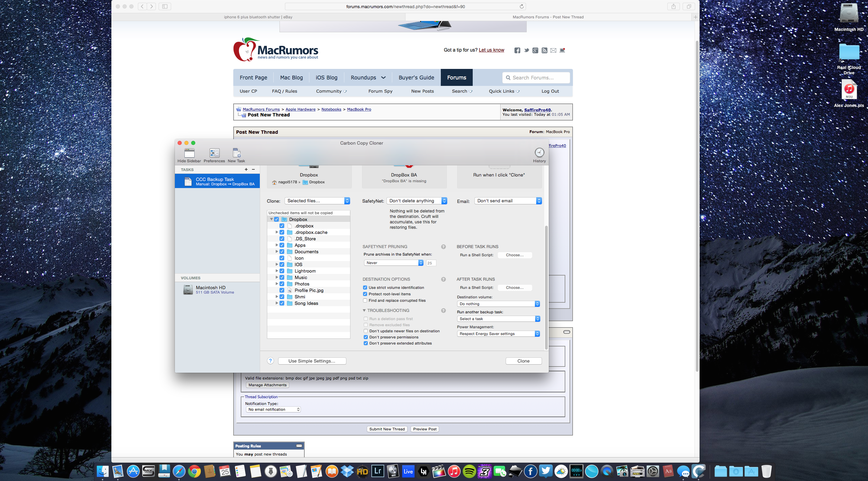Uncheck the Lightroom folder checkbox
The width and height of the screenshot is (868, 481).
(x=282, y=271)
